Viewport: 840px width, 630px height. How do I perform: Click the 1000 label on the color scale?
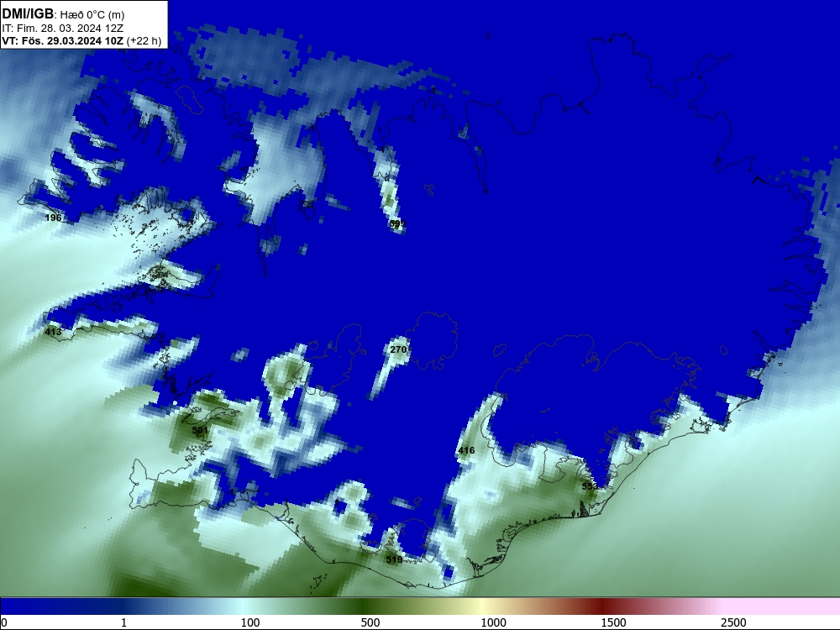(x=493, y=622)
